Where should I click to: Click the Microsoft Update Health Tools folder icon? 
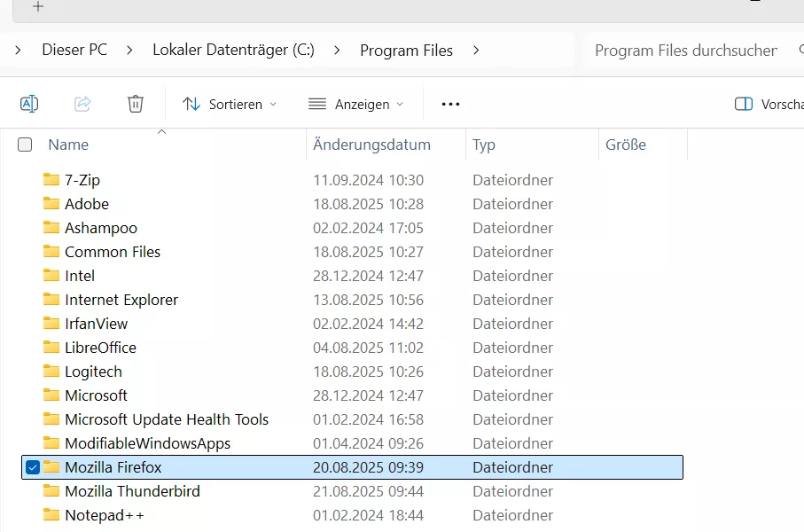click(51, 419)
